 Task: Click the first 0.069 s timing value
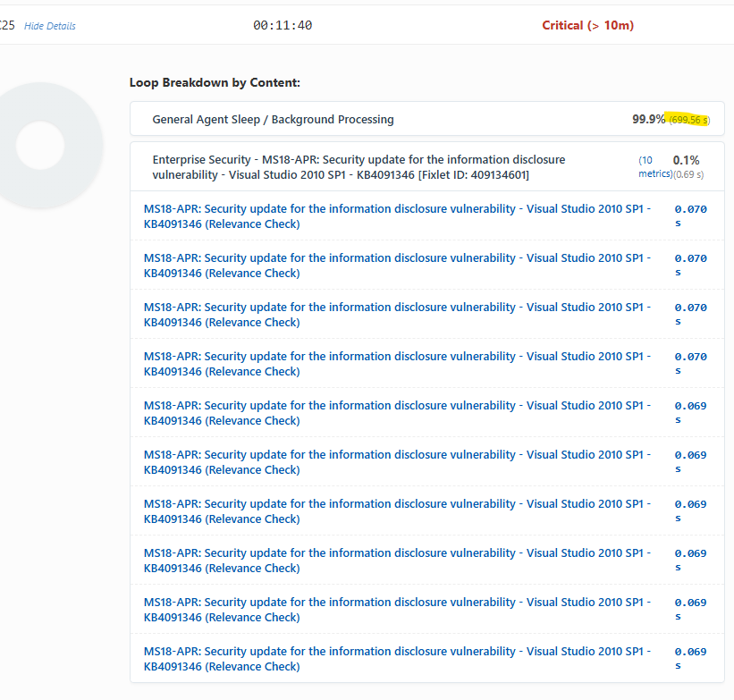[689, 412]
